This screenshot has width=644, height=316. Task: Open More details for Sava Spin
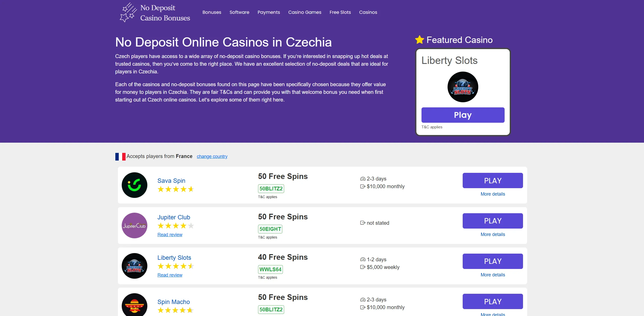(493, 194)
